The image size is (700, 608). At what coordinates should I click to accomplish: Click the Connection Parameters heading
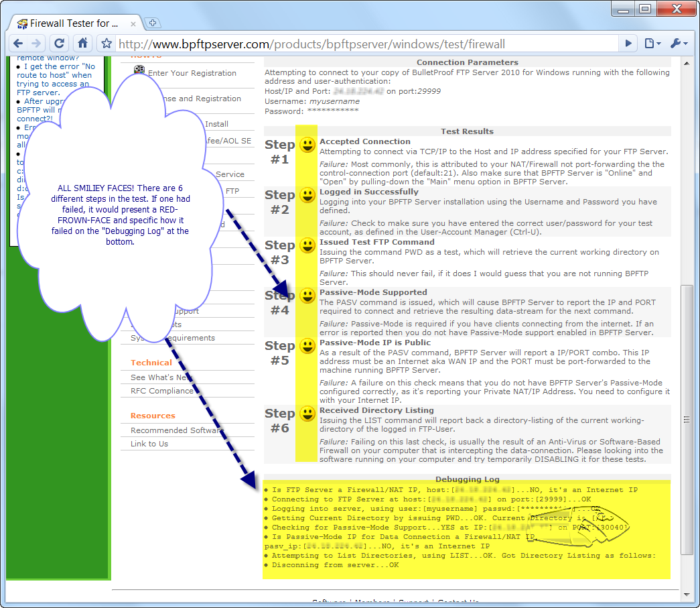pyautogui.click(x=468, y=62)
